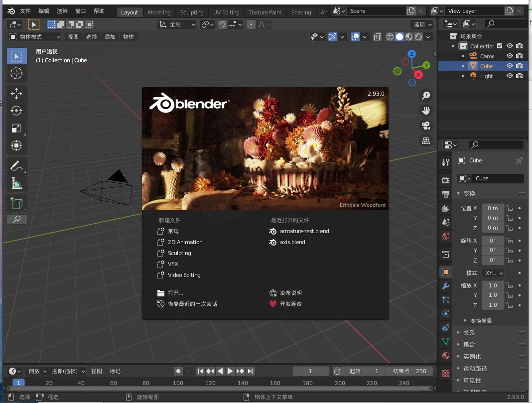Viewport: 532px width, 403px height.
Task: Open the 选项 options dropdown
Action: [422, 24]
